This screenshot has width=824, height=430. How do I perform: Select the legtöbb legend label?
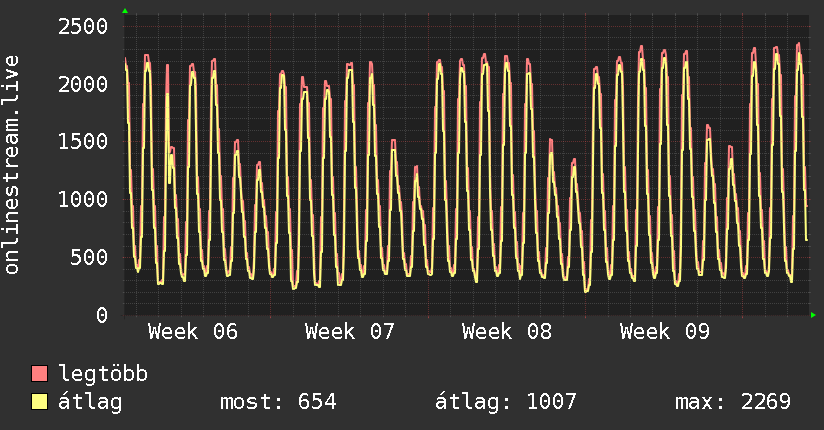[x=103, y=374]
